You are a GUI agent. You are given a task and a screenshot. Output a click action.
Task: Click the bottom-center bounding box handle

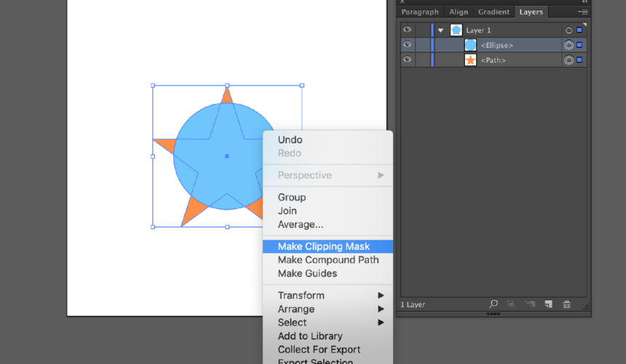point(227,227)
